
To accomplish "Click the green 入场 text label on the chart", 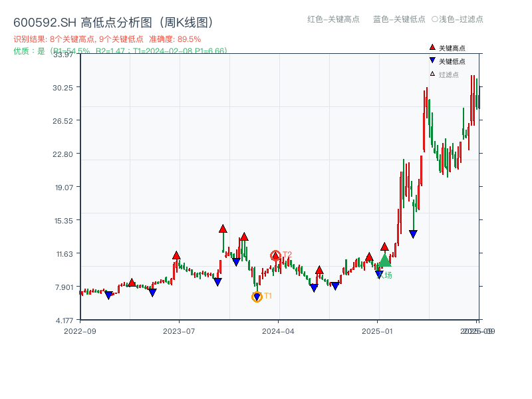I will pos(386,275).
